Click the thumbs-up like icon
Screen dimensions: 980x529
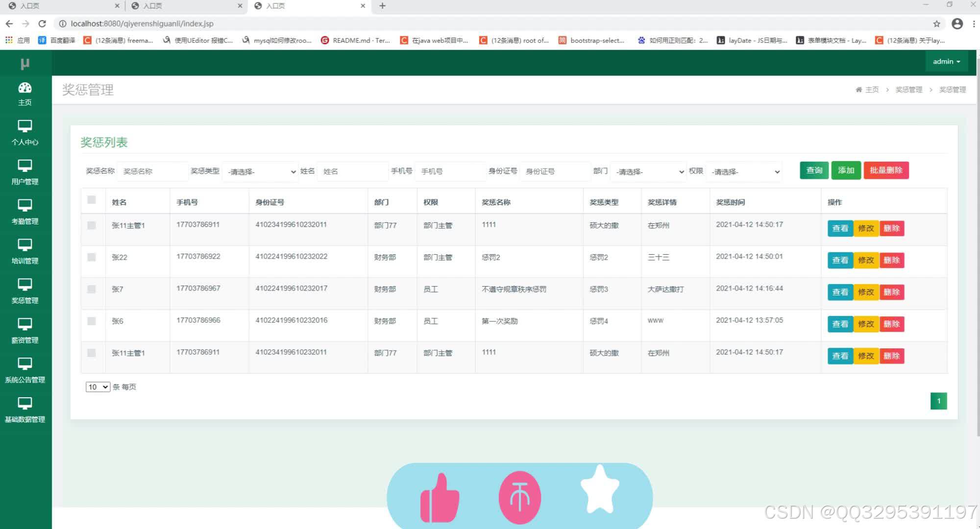tap(440, 498)
